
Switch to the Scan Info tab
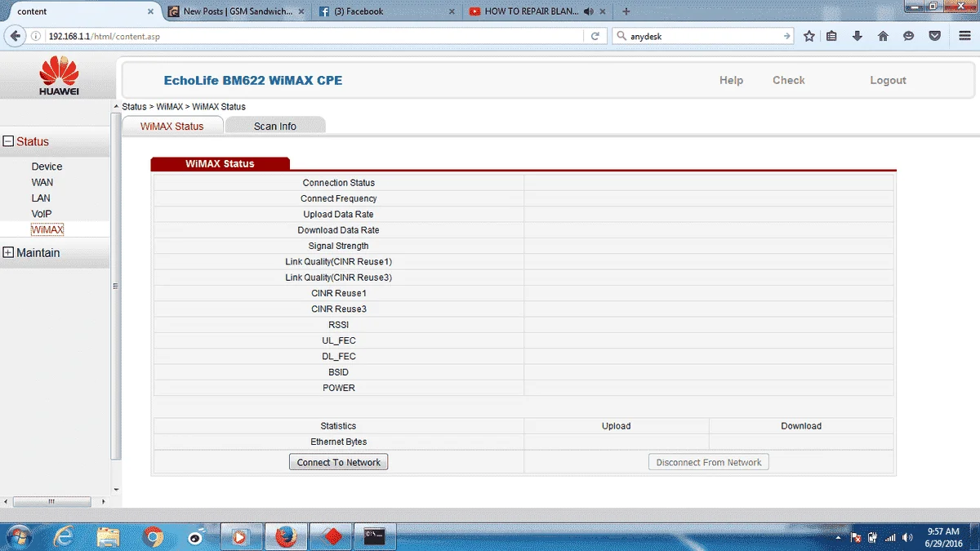(275, 126)
